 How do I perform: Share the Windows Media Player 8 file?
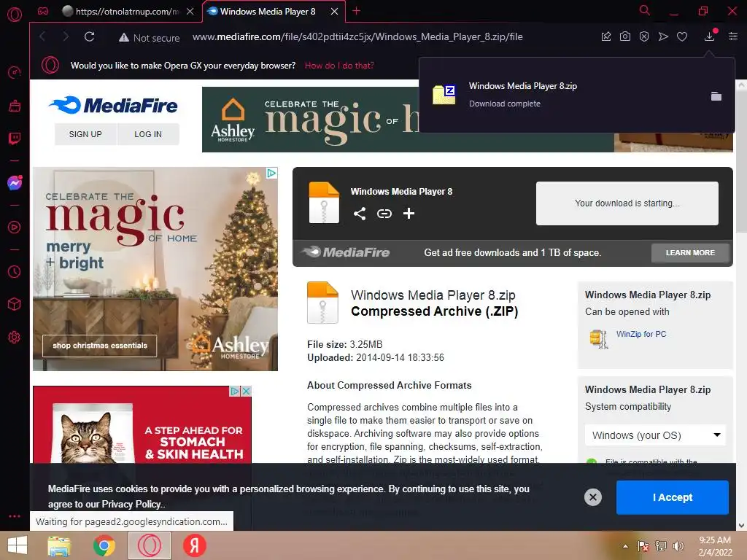[360, 214]
